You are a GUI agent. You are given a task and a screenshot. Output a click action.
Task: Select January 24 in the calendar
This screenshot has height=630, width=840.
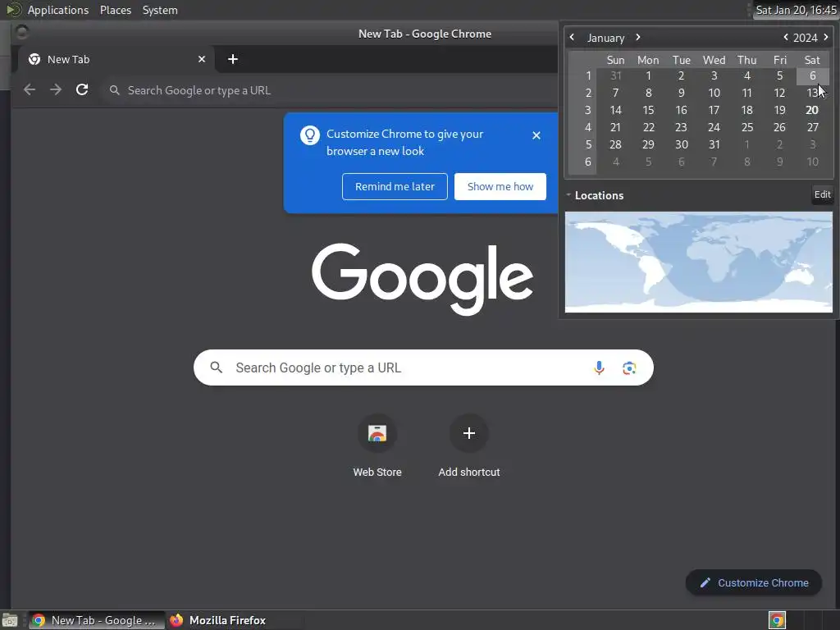point(714,127)
